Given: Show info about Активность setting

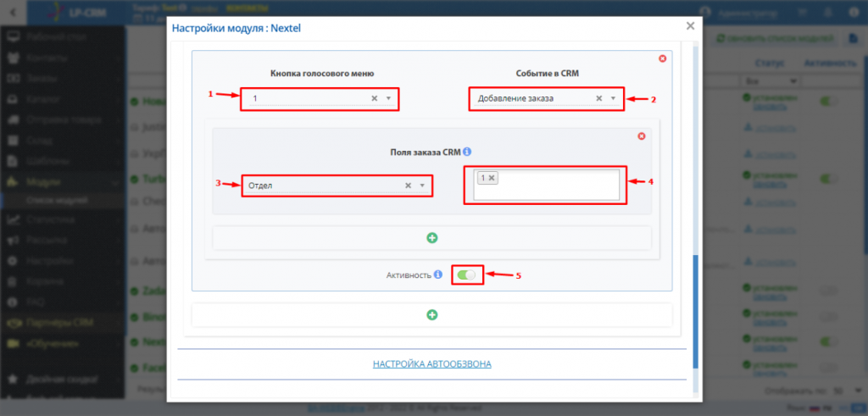Looking at the screenshot, I should pyautogui.click(x=438, y=275).
